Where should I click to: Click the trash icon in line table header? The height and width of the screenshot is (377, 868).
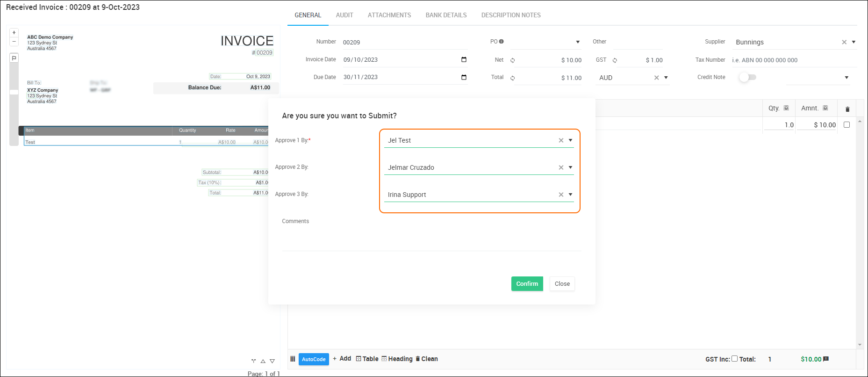[x=847, y=109]
